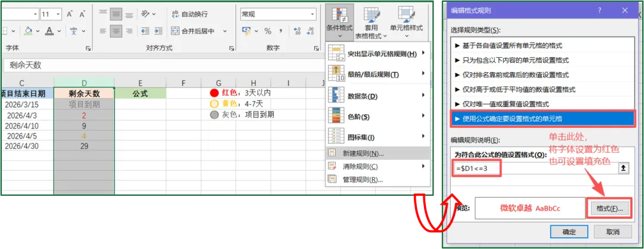The height and width of the screenshot is (249, 644).
Task: Increase the cell indent
Action: coord(158,31)
